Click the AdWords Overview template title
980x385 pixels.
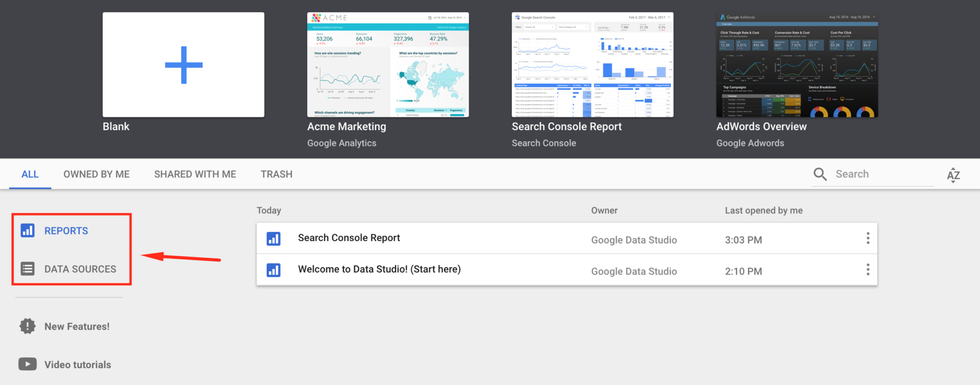point(762,126)
